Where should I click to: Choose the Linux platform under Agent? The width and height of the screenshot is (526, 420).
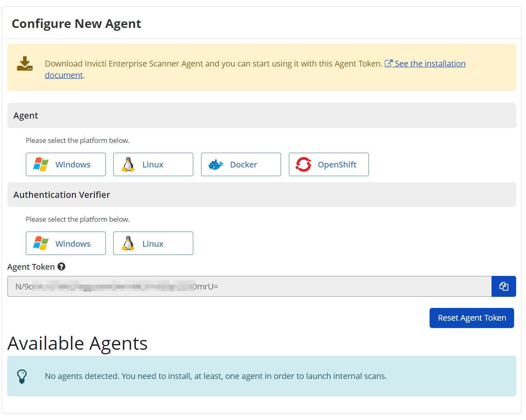153,164
